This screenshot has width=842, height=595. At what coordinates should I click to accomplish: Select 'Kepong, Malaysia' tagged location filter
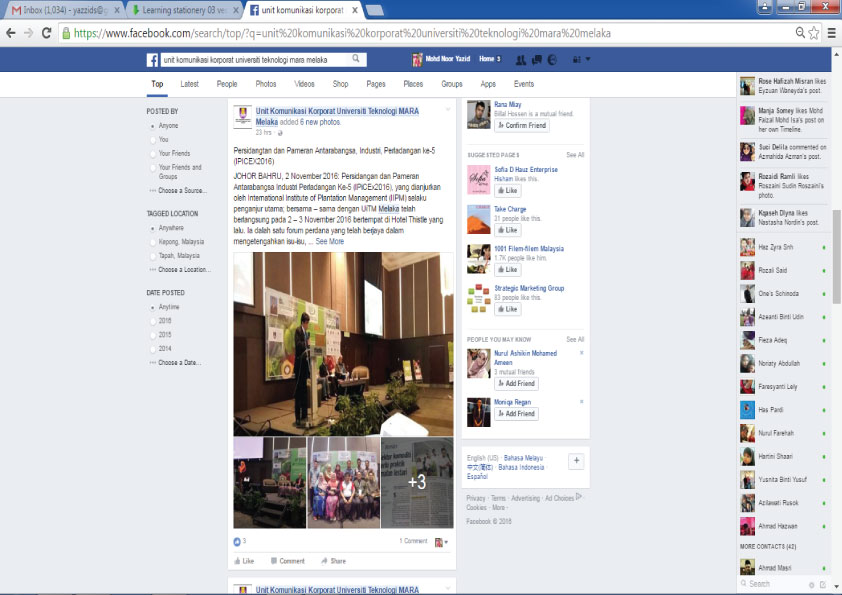click(180, 241)
